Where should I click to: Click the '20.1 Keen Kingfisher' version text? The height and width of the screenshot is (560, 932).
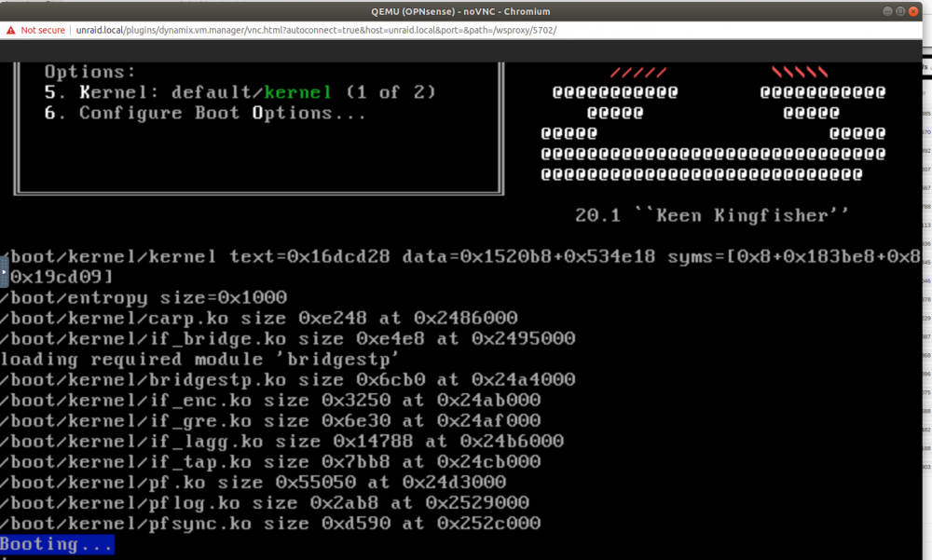[x=711, y=215]
